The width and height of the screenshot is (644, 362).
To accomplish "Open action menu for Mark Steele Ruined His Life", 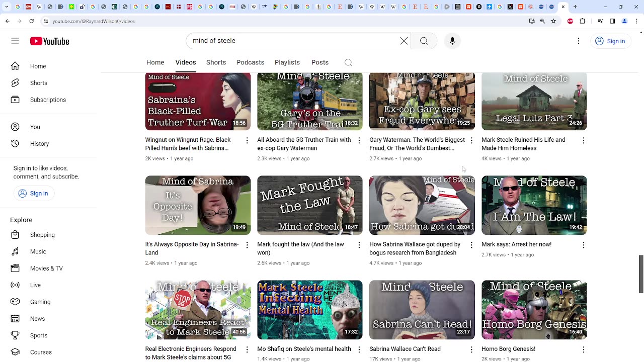I will [x=584, y=141].
